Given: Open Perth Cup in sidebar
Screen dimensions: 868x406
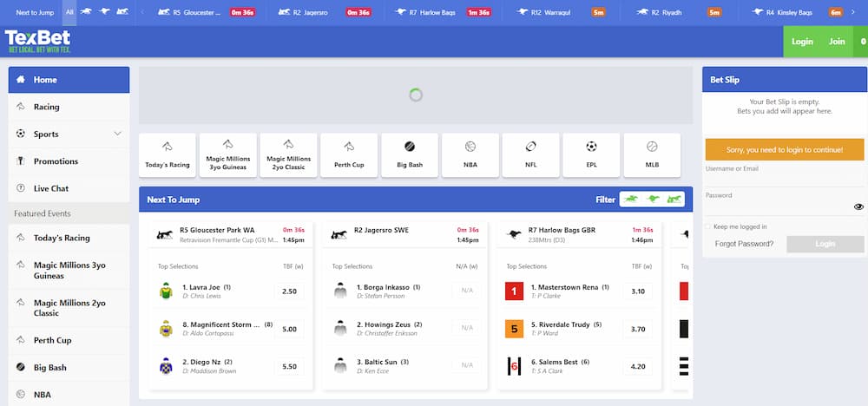Looking at the screenshot, I should (69, 340).
